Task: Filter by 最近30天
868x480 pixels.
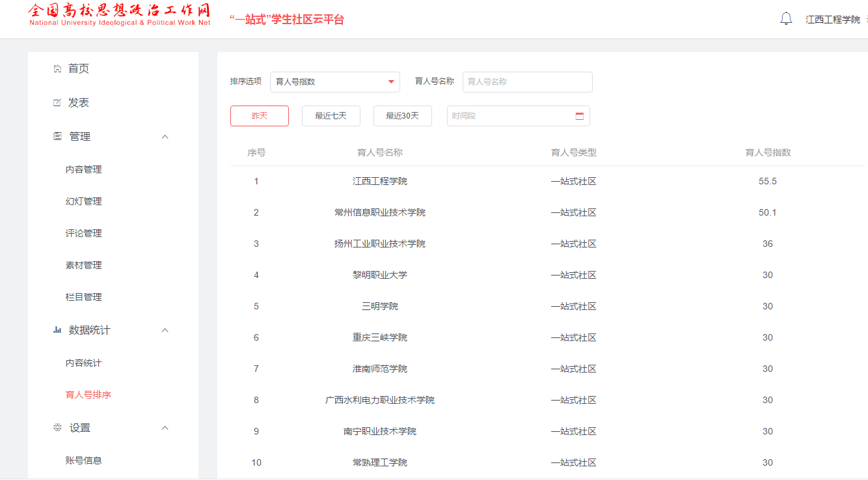Action: coord(402,116)
